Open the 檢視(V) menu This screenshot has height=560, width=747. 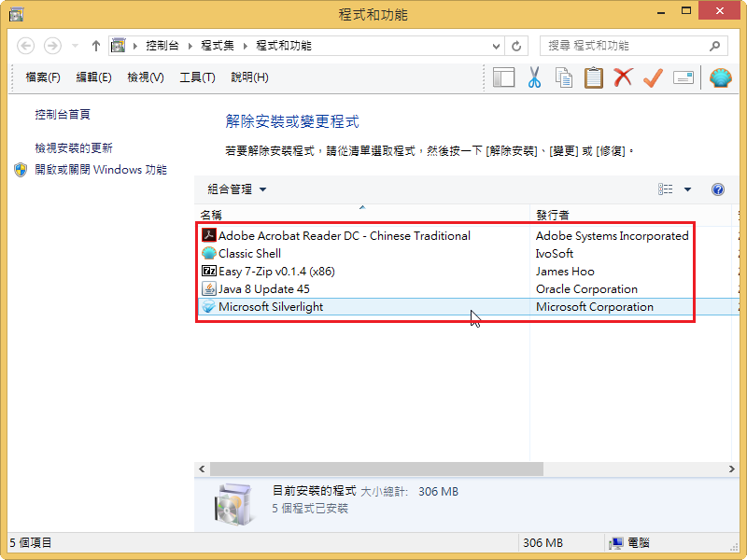click(x=146, y=77)
